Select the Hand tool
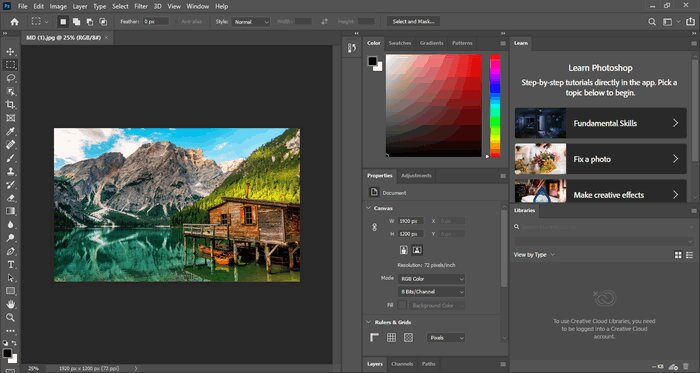Viewport: 700px width, 373px height. click(10, 304)
